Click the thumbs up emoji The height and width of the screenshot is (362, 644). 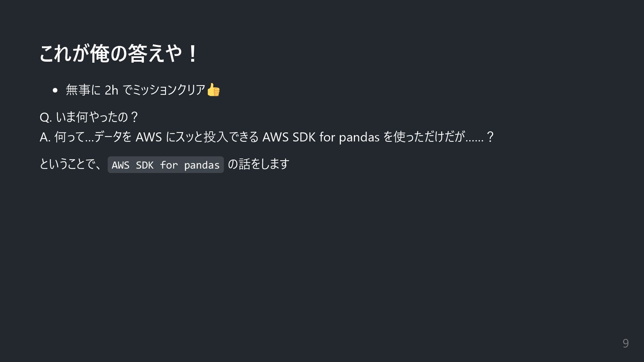coord(213,90)
